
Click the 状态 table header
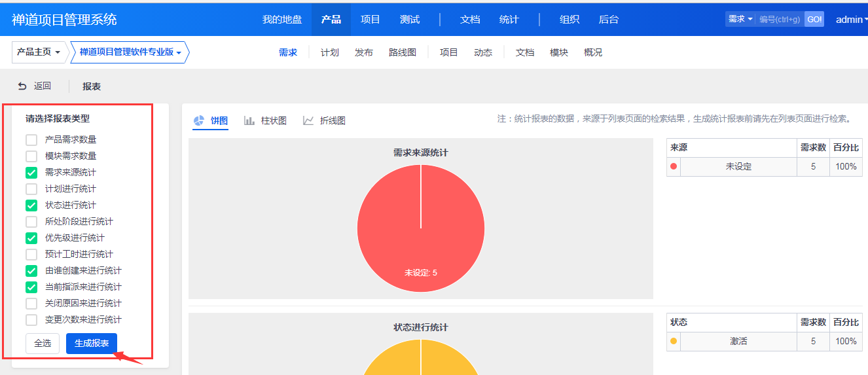732,323
